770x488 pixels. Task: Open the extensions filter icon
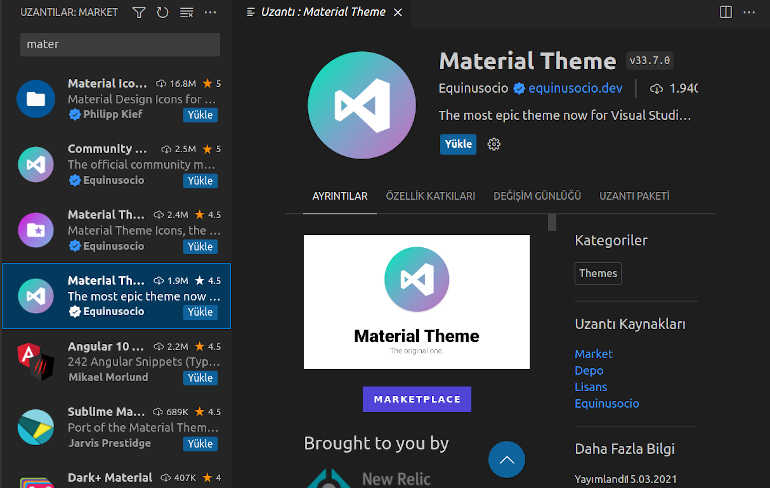tap(139, 12)
